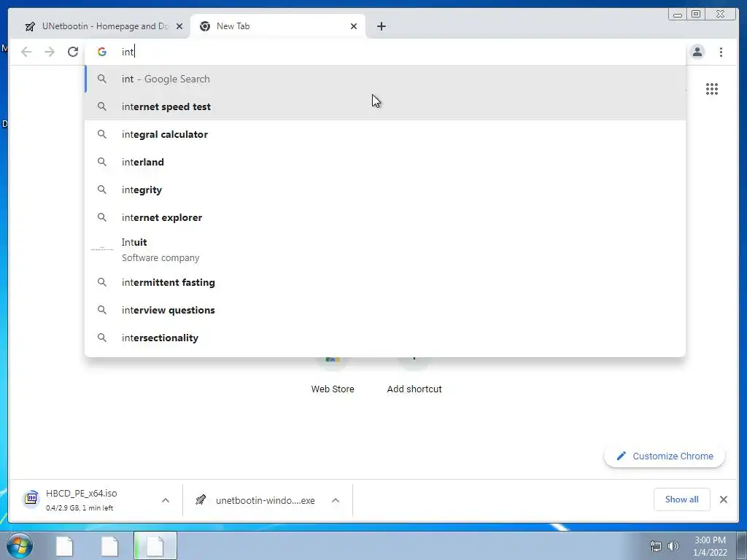Click the ISO file icon in downloads bar
The height and width of the screenshot is (560, 747).
tap(31, 499)
